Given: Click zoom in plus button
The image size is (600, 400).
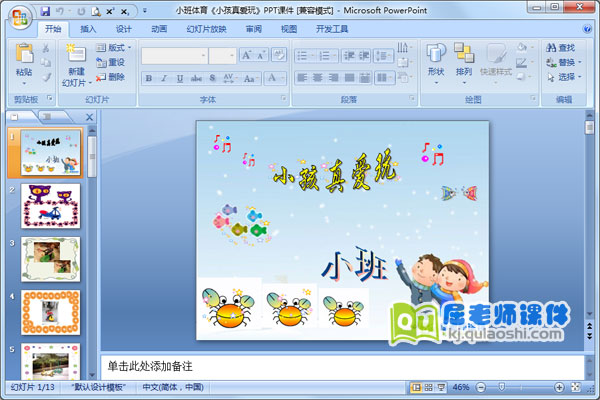Looking at the screenshot, I should (559, 387).
